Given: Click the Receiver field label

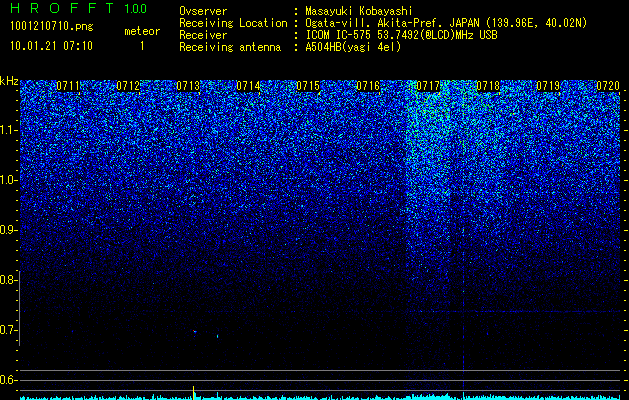Looking at the screenshot, I should point(203,35).
